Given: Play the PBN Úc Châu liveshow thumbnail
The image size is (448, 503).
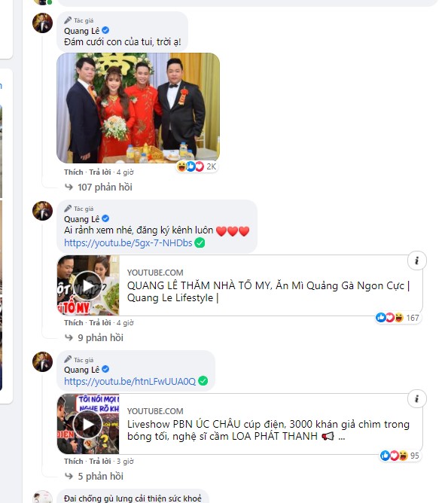Looking at the screenshot, I should coord(88,424).
